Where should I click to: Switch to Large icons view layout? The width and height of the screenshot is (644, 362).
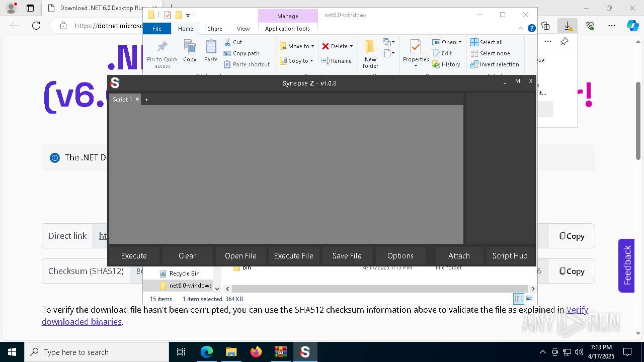[x=529, y=299]
